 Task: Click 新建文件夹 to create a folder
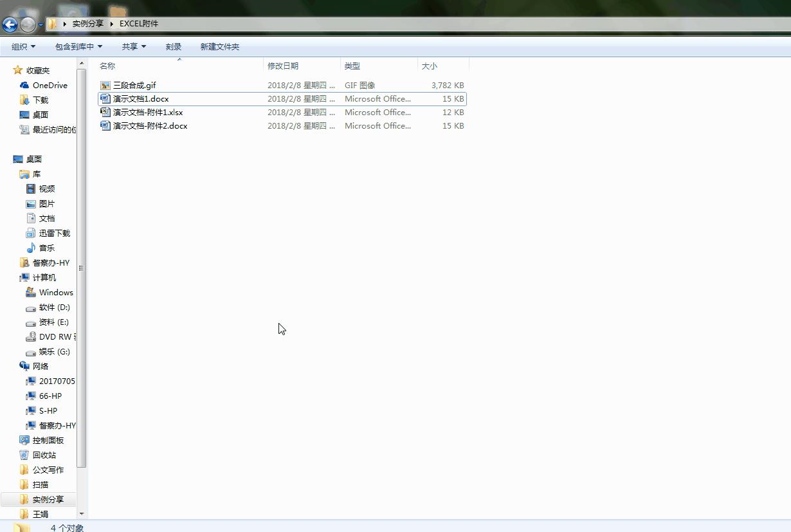(x=220, y=47)
